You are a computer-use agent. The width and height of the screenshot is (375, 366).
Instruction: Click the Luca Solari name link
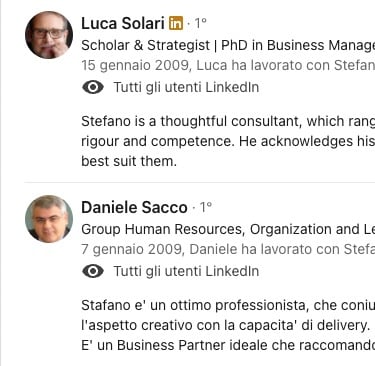[x=123, y=23]
